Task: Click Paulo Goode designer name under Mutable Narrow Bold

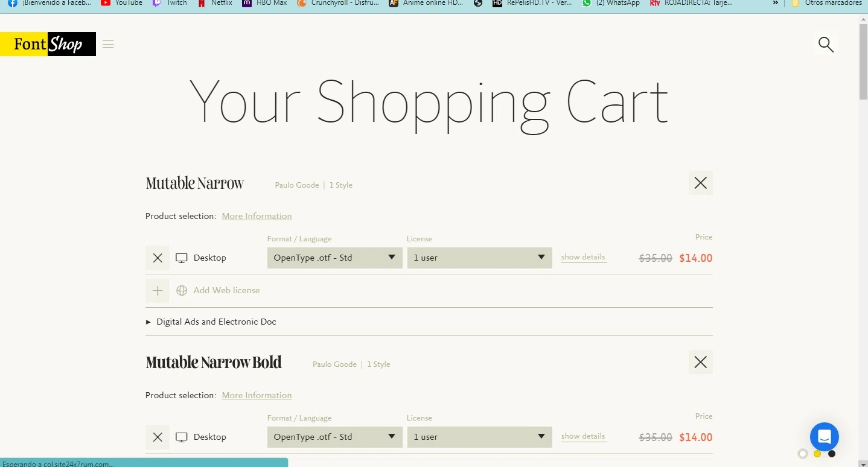Action: 334,364
